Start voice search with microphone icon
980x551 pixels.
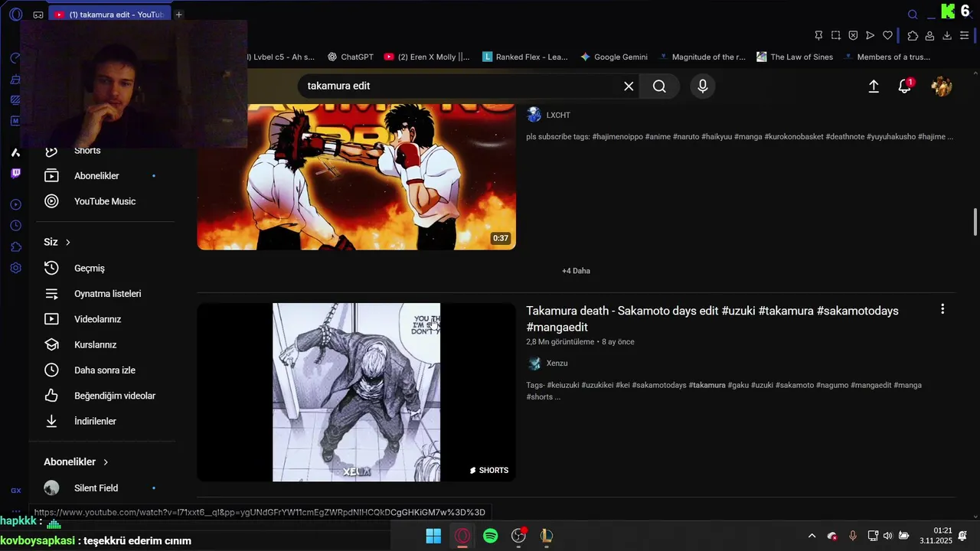coord(703,86)
